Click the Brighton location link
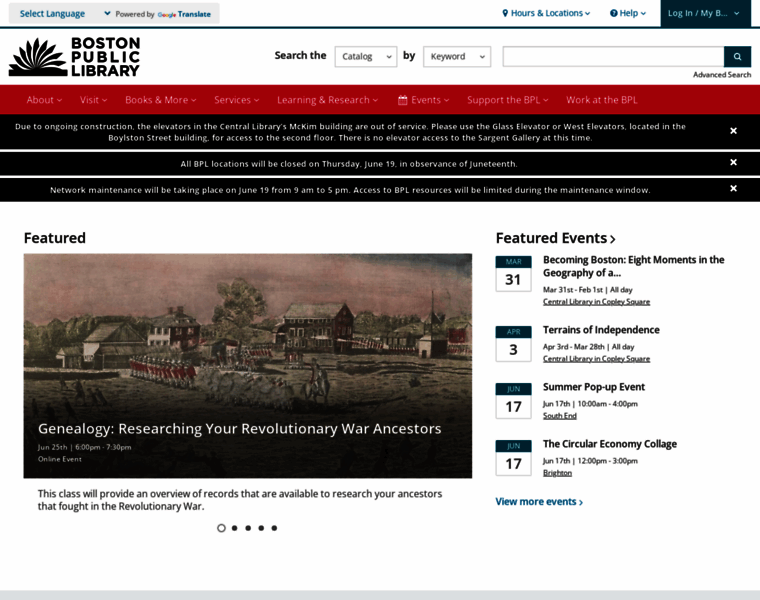760x600 pixels. pyautogui.click(x=557, y=473)
